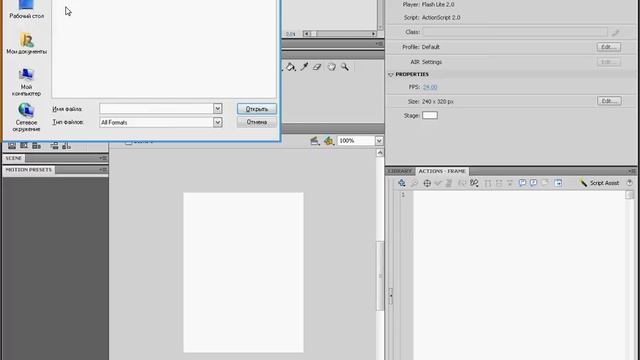Viewport: 640px width, 360px height.
Task: Click Edit button next to Profile: Default
Action: point(609,47)
